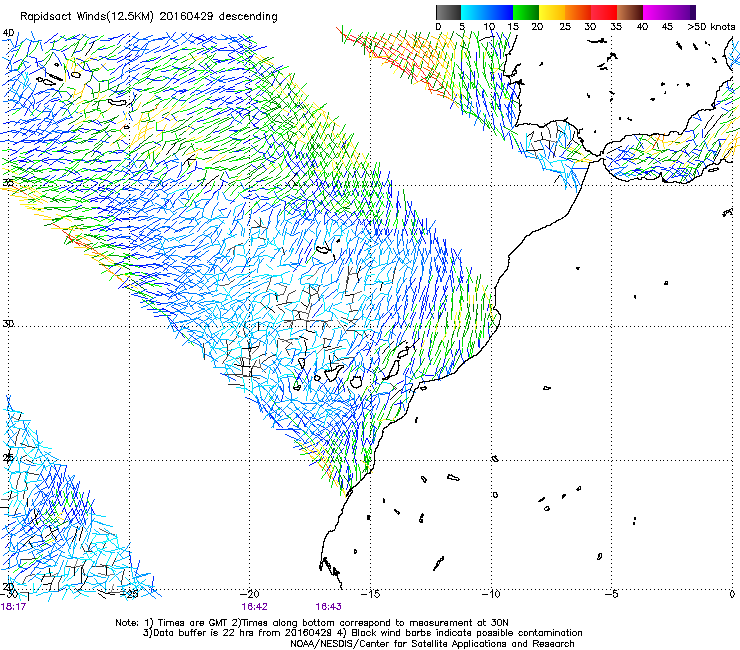
Task: Click the NOAA/NESDIS credit line
Action: click(x=432, y=644)
